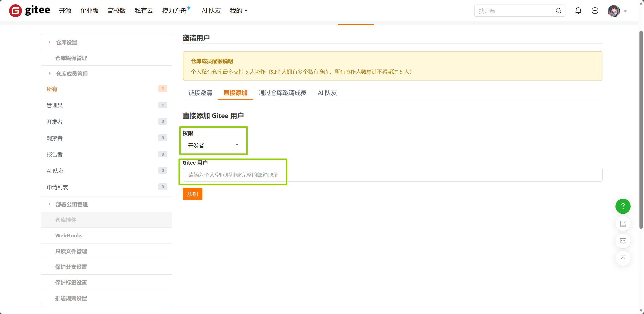Expand the 部署公钥管理 section
The width and height of the screenshot is (644, 314).
tap(71, 204)
